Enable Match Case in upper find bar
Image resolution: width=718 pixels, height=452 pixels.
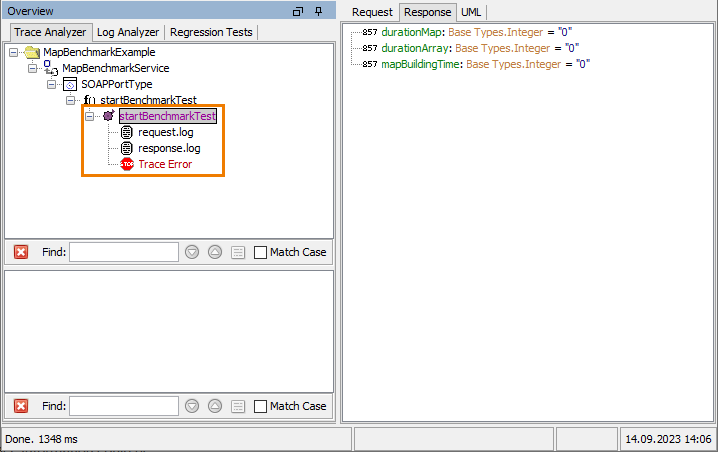(261, 252)
